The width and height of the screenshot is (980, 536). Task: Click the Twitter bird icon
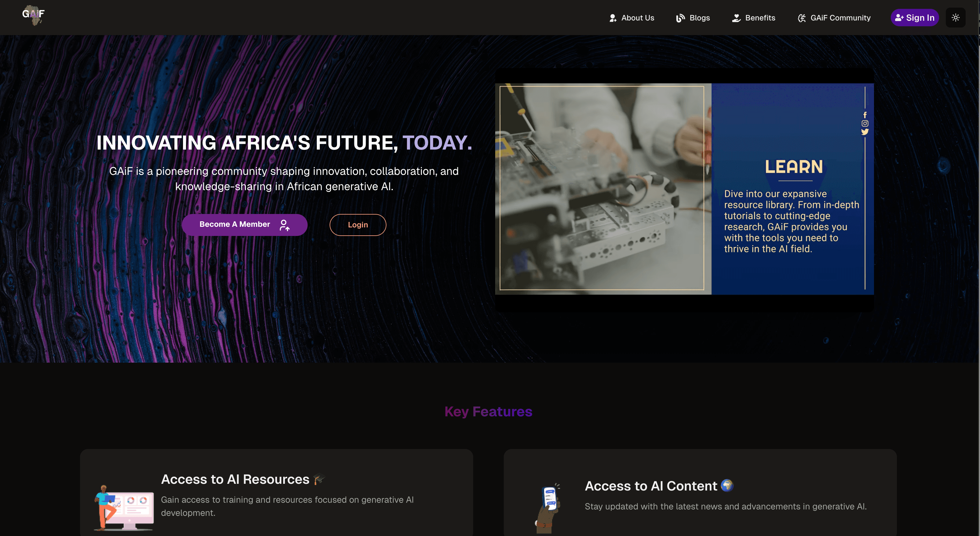click(865, 132)
